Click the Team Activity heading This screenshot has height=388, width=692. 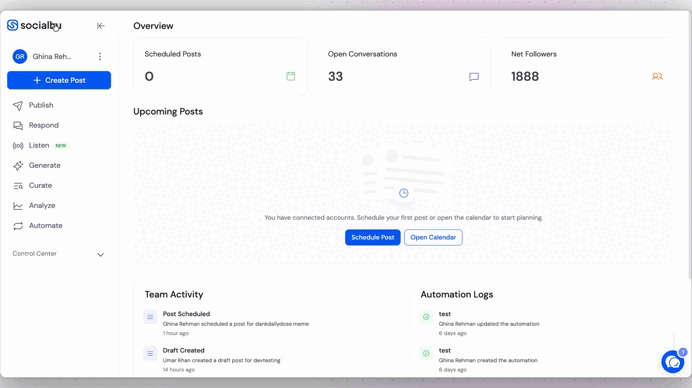[174, 294]
